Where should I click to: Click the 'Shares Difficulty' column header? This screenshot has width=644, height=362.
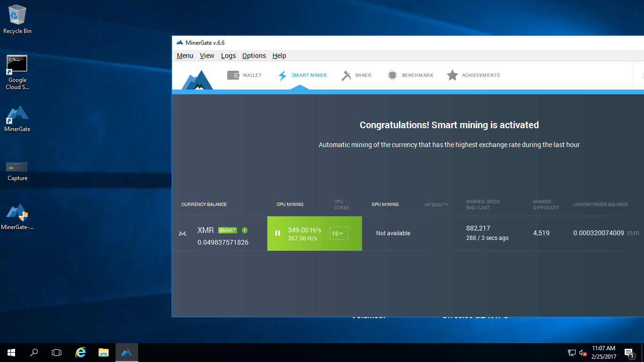546,205
